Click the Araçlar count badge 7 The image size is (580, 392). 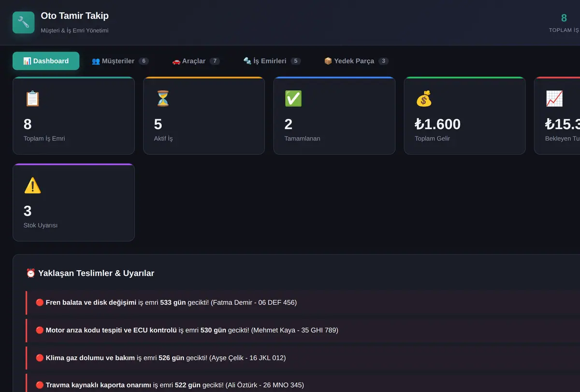(x=215, y=61)
